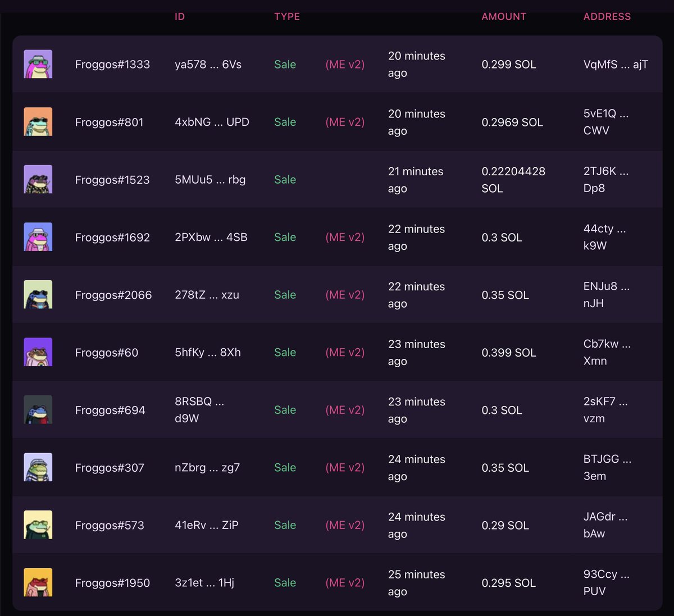Click the TYPE column header
This screenshot has height=616, width=674.
(x=287, y=17)
